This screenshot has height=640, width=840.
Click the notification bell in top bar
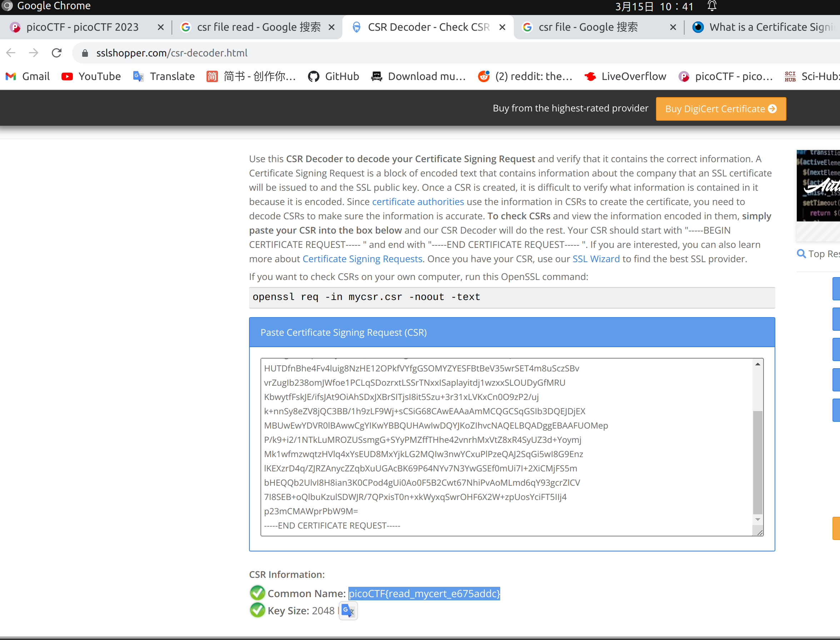pyautogui.click(x=712, y=6)
